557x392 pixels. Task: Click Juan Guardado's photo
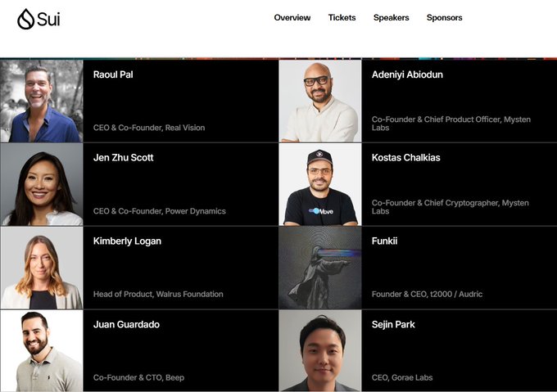[42, 351]
